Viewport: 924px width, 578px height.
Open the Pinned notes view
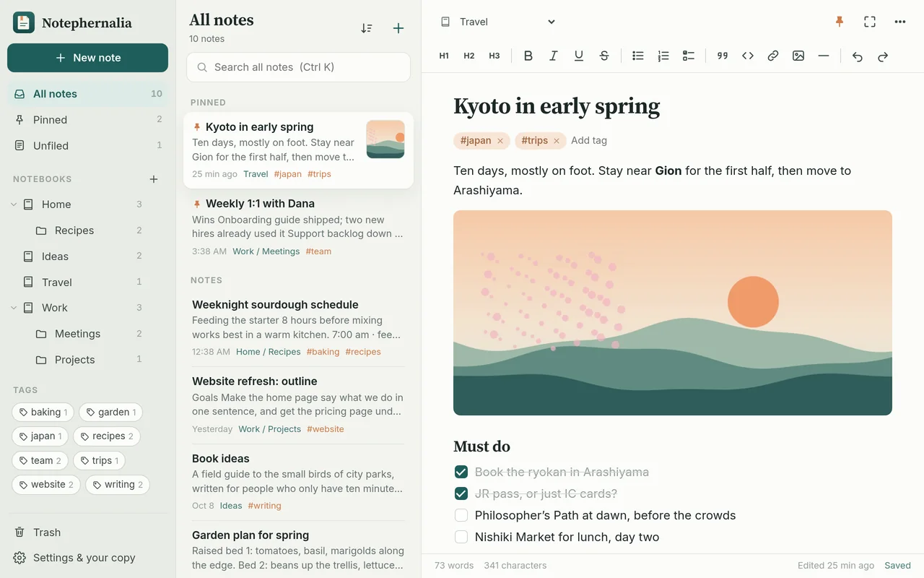tap(87, 120)
